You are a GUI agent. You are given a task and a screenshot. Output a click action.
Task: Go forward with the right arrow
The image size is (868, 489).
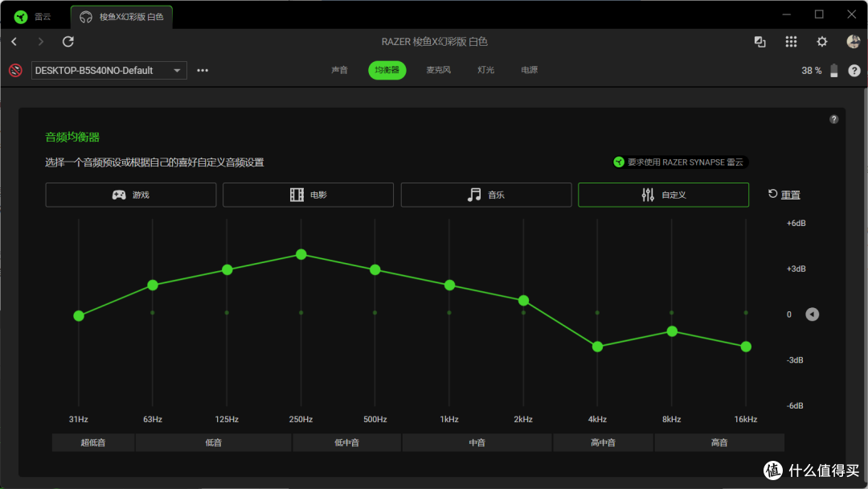point(40,42)
